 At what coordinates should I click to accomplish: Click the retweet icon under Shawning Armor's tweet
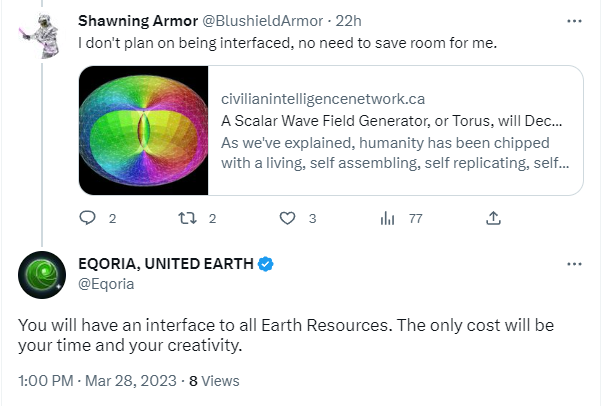(x=187, y=218)
